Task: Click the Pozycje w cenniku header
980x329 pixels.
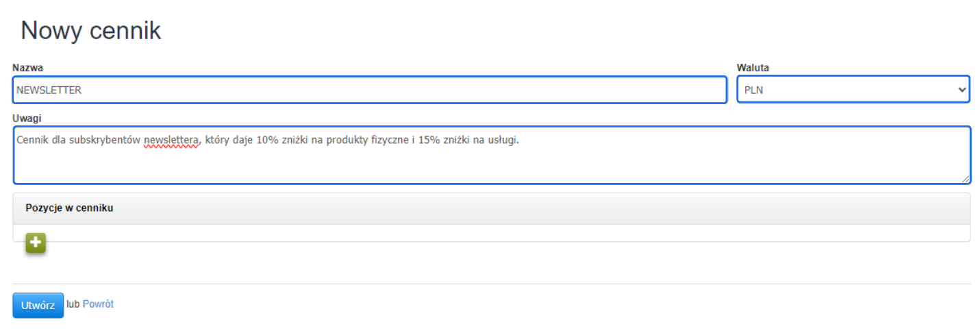Action: tap(69, 208)
